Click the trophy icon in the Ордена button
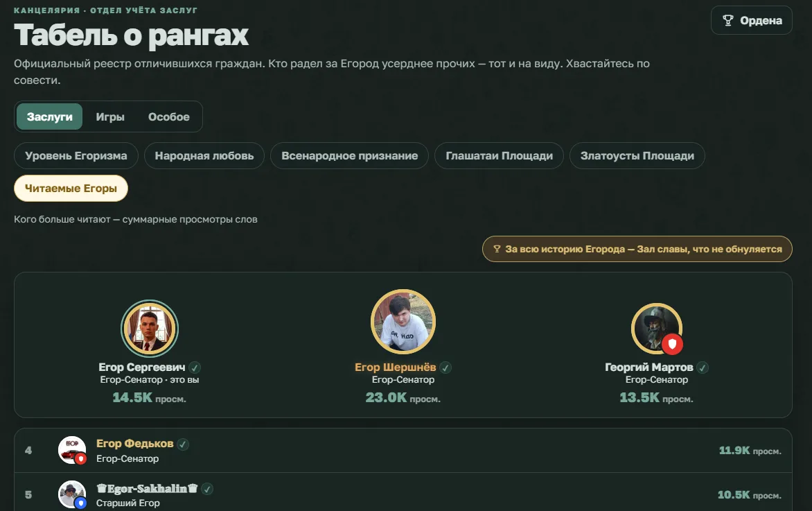Screen dimensions: 812x511 (728, 20)
